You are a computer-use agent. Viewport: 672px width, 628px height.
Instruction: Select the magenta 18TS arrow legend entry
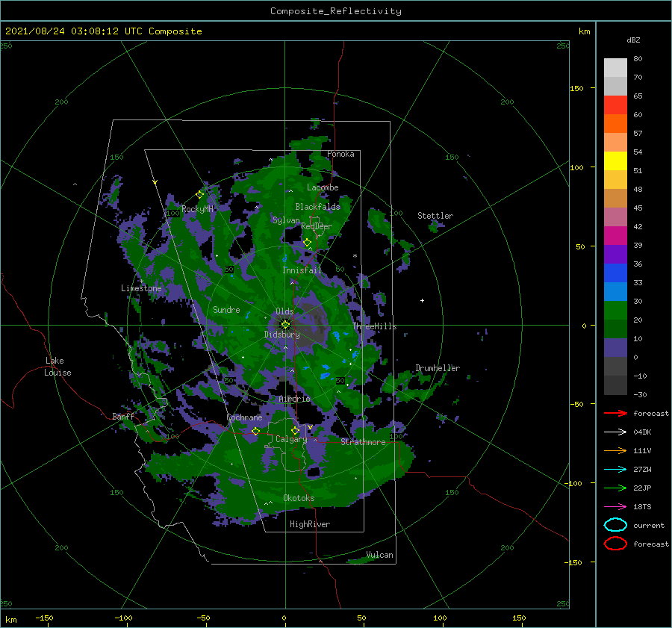[615, 507]
